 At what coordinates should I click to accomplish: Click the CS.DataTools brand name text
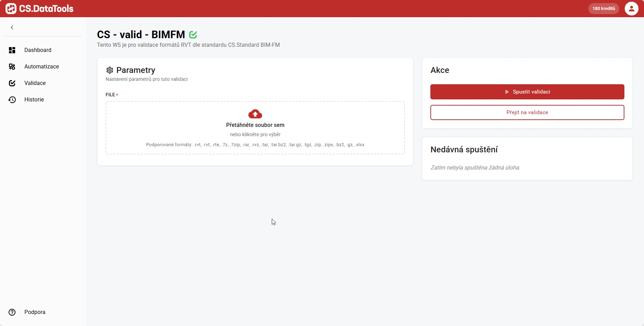(x=46, y=9)
